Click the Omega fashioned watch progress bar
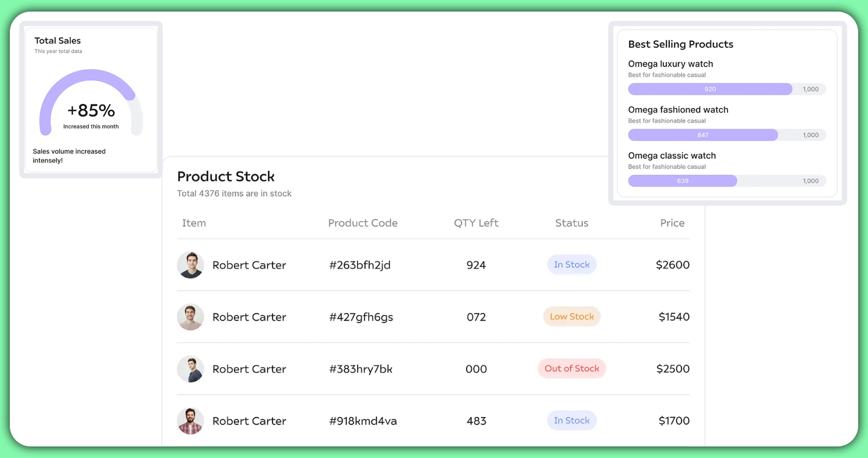 pos(727,135)
